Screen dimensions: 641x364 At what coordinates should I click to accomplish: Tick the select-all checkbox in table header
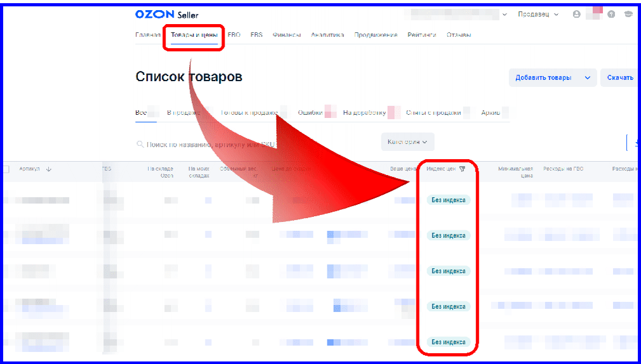(x=6, y=169)
